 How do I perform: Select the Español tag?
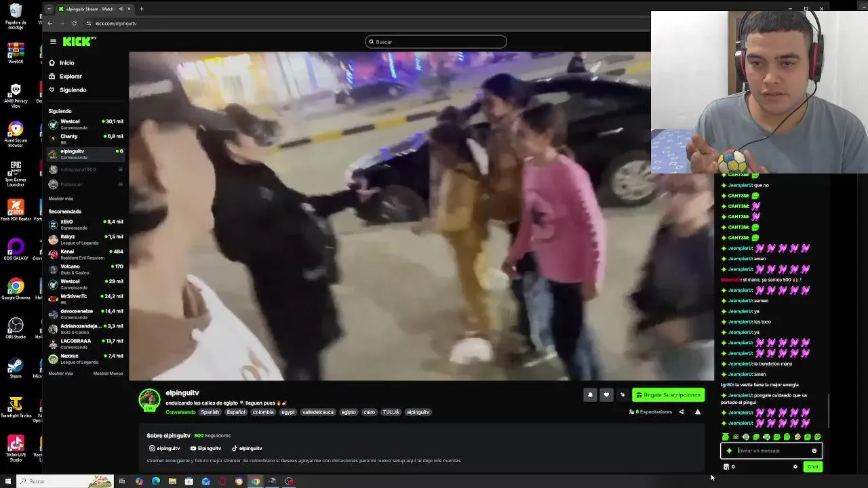[x=236, y=412]
